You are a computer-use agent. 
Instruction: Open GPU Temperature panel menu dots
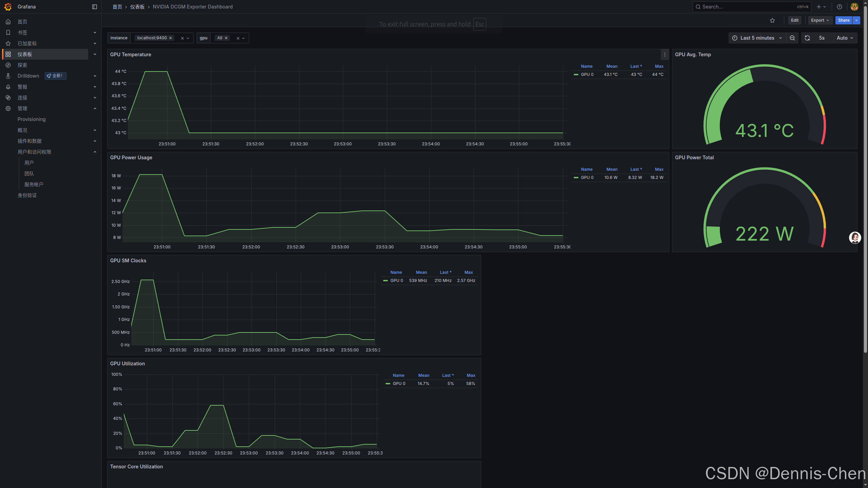click(x=665, y=55)
